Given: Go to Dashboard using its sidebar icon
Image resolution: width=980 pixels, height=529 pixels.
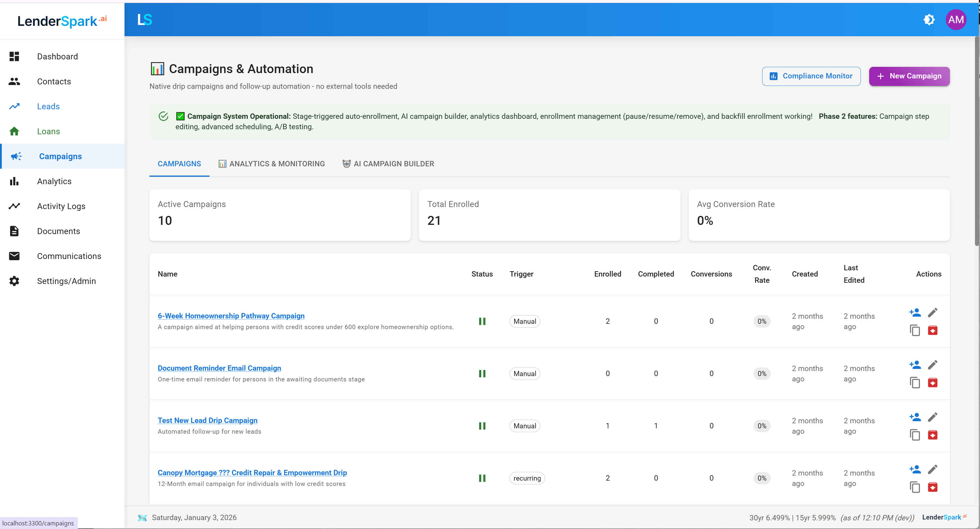Looking at the screenshot, I should (x=14, y=56).
